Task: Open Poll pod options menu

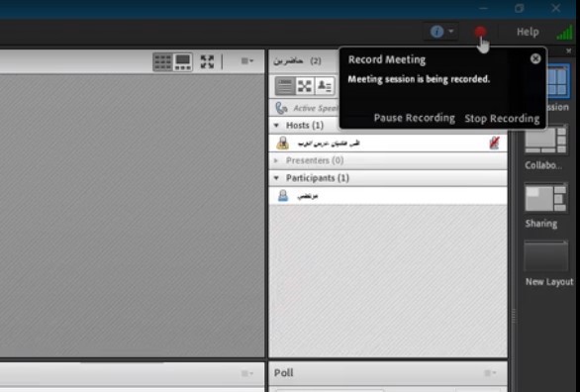Action: 490,373
